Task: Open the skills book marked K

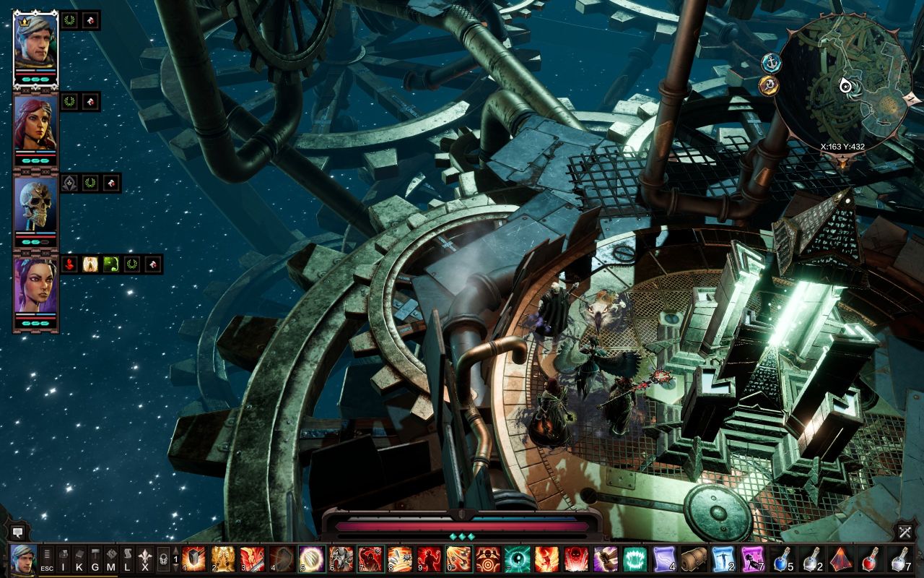Action: 79,560
